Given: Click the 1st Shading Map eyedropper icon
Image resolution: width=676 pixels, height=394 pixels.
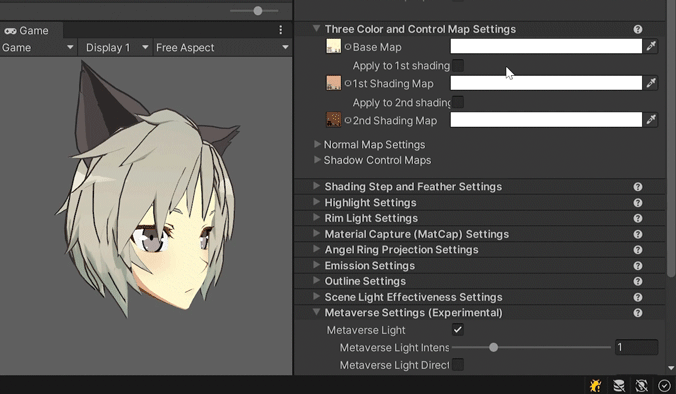Looking at the screenshot, I should point(651,83).
